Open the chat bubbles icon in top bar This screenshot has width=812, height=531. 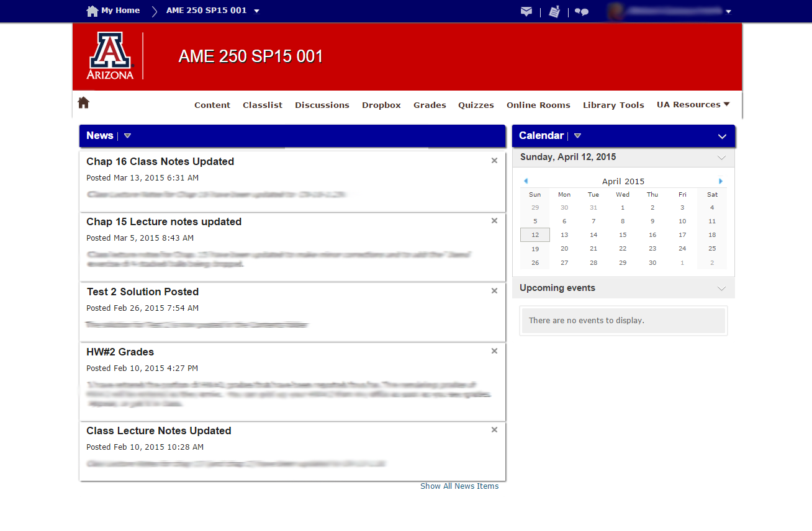582,11
